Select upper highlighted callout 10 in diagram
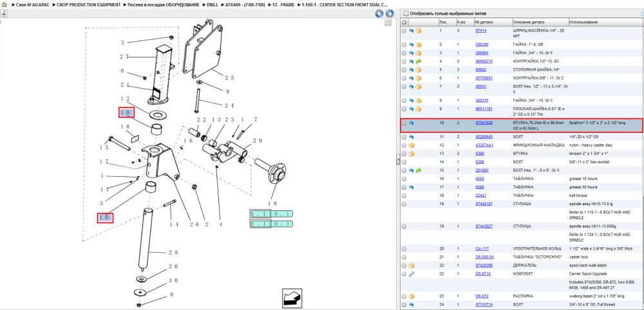Screen dimensions: 644x310 [x=126, y=113]
